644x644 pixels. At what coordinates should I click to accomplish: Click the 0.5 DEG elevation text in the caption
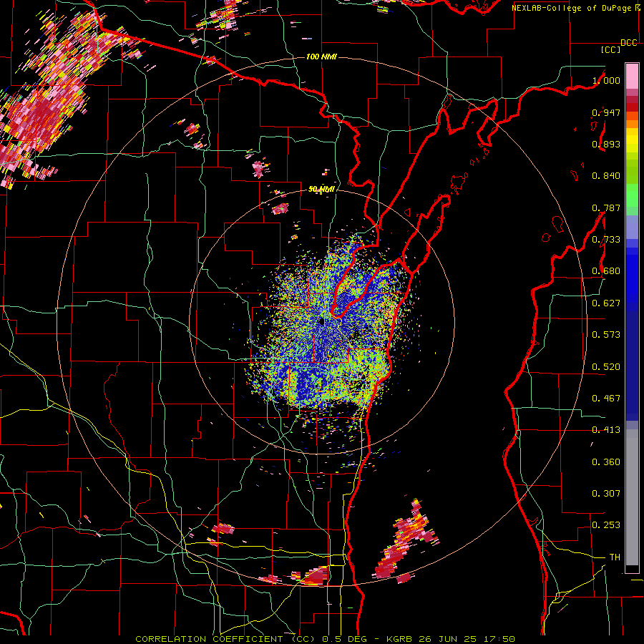[x=343, y=639]
